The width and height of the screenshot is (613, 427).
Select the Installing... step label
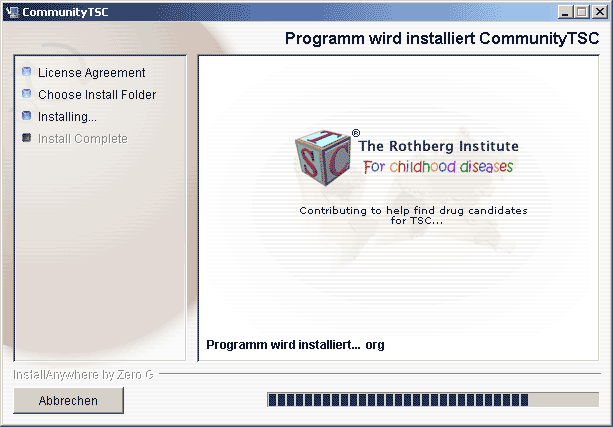(67, 117)
